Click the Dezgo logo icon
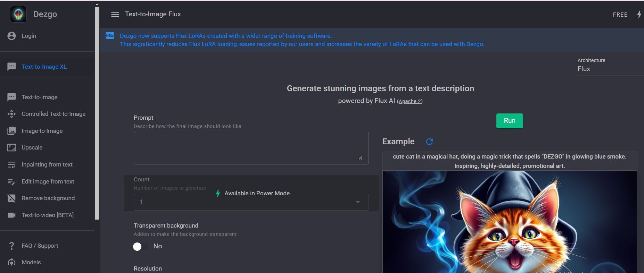The width and height of the screenshot is (644, 273). pos(18,14)
